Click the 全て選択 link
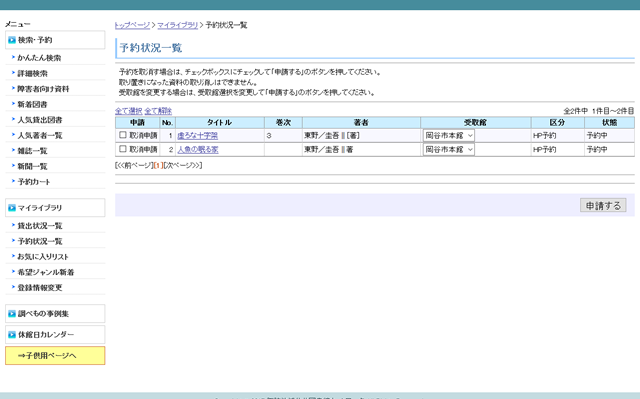This screenshot has height=399, width=640. (128, 111)
